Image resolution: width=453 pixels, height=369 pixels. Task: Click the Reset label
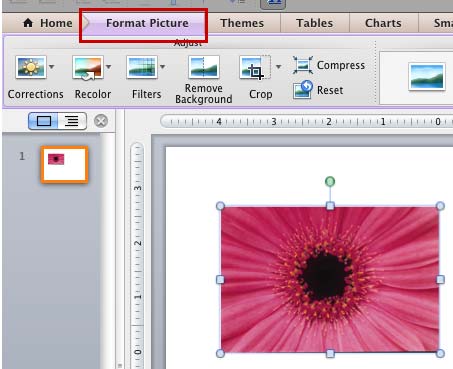coord(330,90)
